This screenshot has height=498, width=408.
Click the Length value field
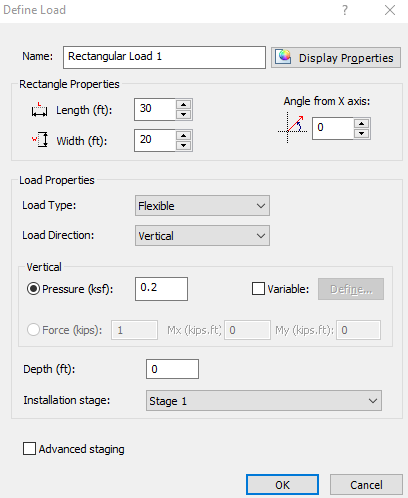coord(155,109)
